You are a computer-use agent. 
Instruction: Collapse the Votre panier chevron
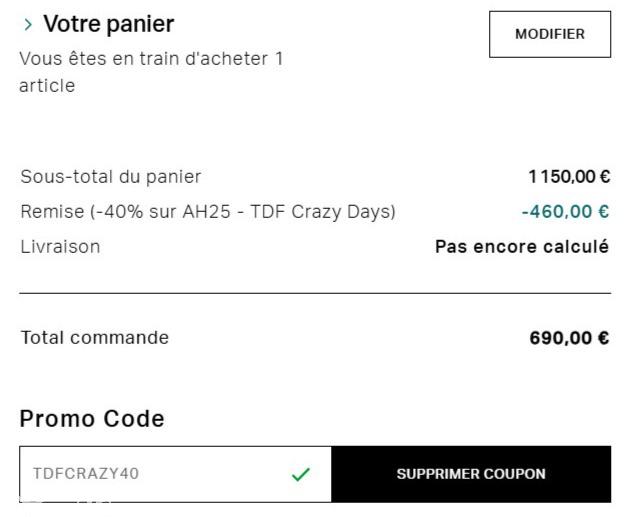(x=27, y=25)
